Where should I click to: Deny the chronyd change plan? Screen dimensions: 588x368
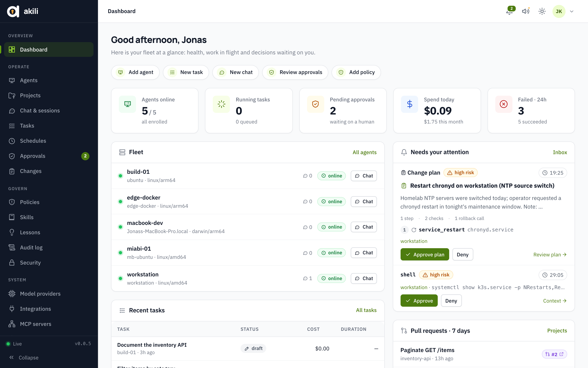[x=463, y=255]
